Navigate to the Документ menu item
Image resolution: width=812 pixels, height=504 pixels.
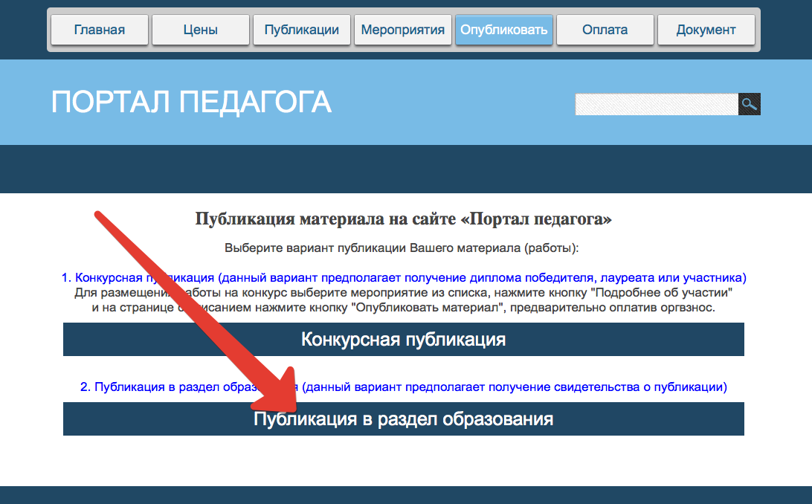click(706, 30)
